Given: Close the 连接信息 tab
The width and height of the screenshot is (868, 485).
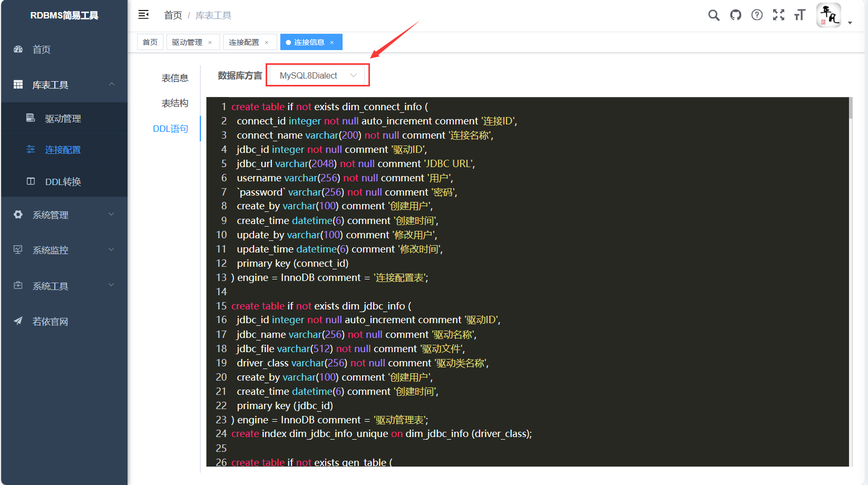Looking at the screenshot, I should click(x=332, y=43).
